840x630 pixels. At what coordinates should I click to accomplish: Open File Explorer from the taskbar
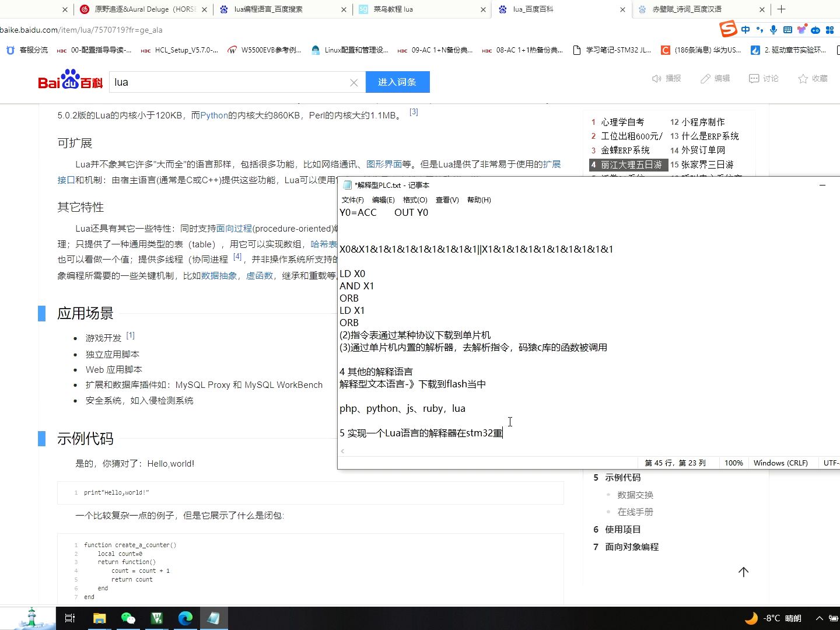[99, 618]
